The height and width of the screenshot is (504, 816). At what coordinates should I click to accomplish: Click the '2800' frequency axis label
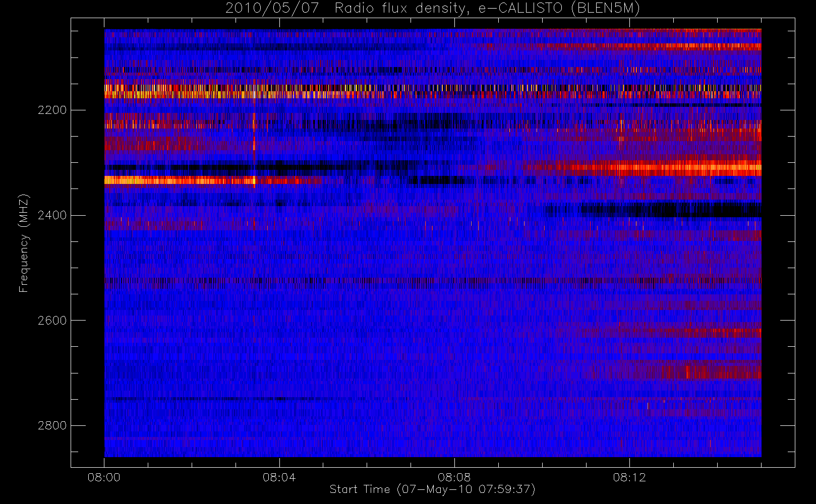tap(52, 425)
